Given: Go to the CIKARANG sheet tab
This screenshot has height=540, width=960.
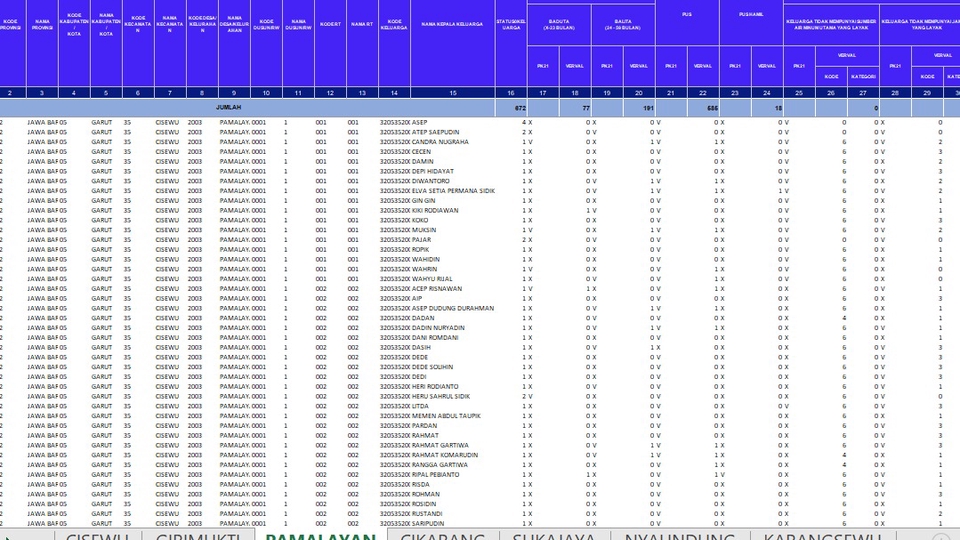Looking at the screenshot, I should coord(443,535).
